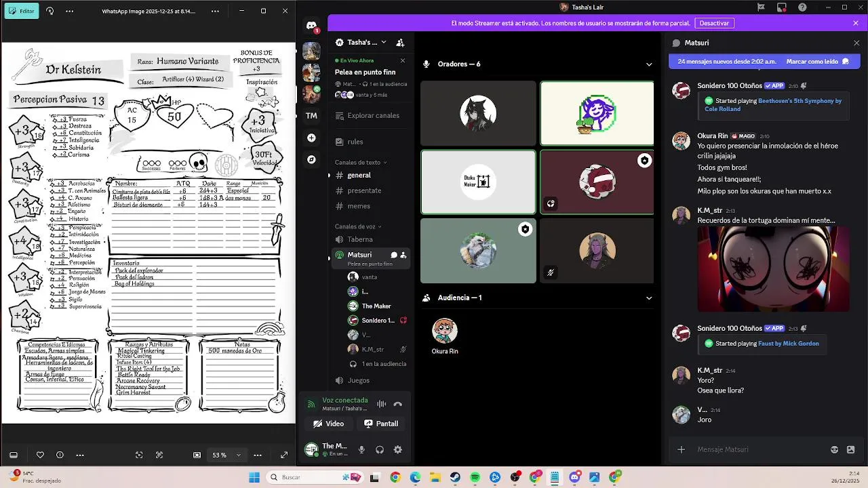This screenshot has height=488, width=868.
Task: Collapse the Canales de voz category
Action: point(358,226)
